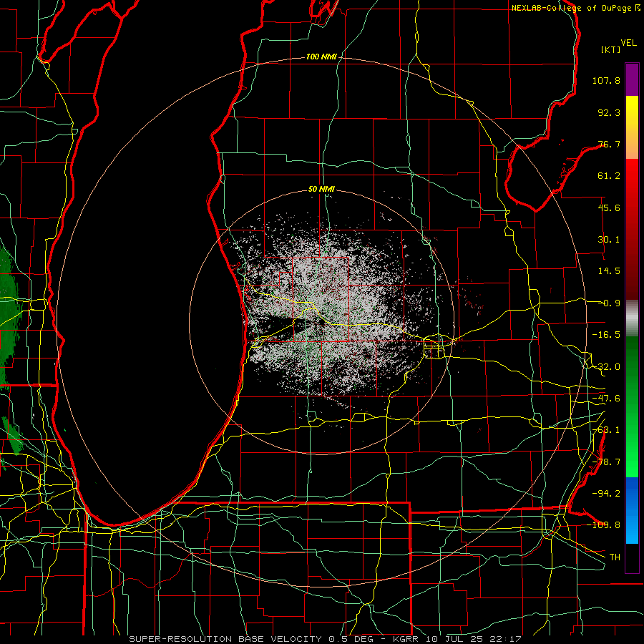Click the 61.2 velocity scale value

609,176
